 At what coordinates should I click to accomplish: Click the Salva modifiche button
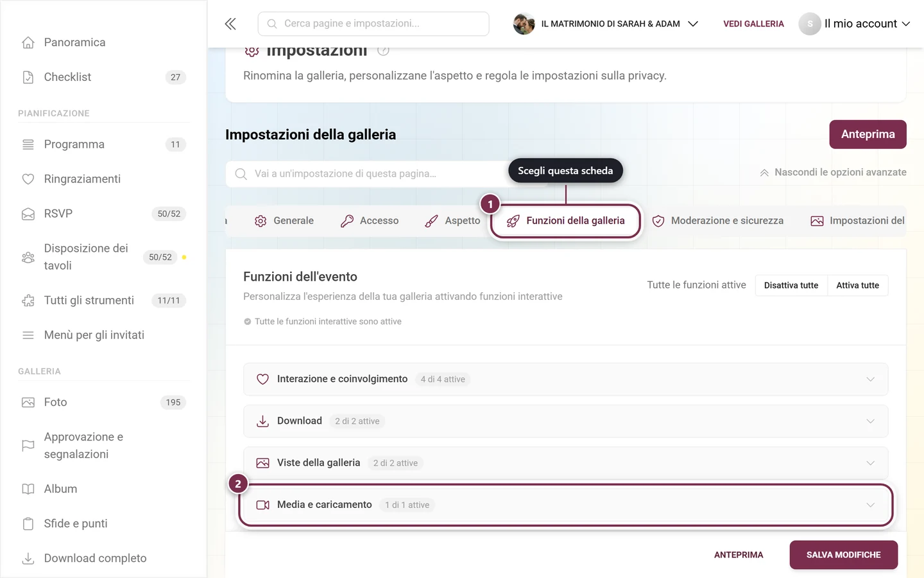point(843,555)
